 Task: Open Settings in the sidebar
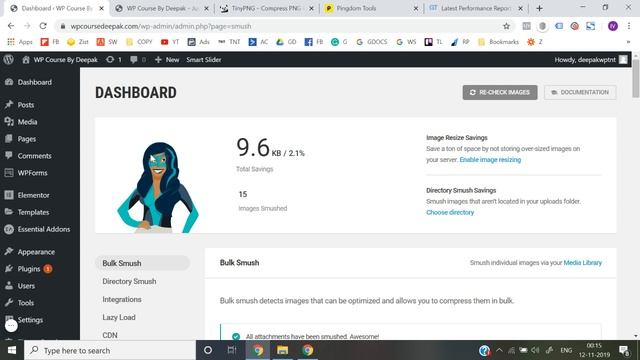[30, 320]
